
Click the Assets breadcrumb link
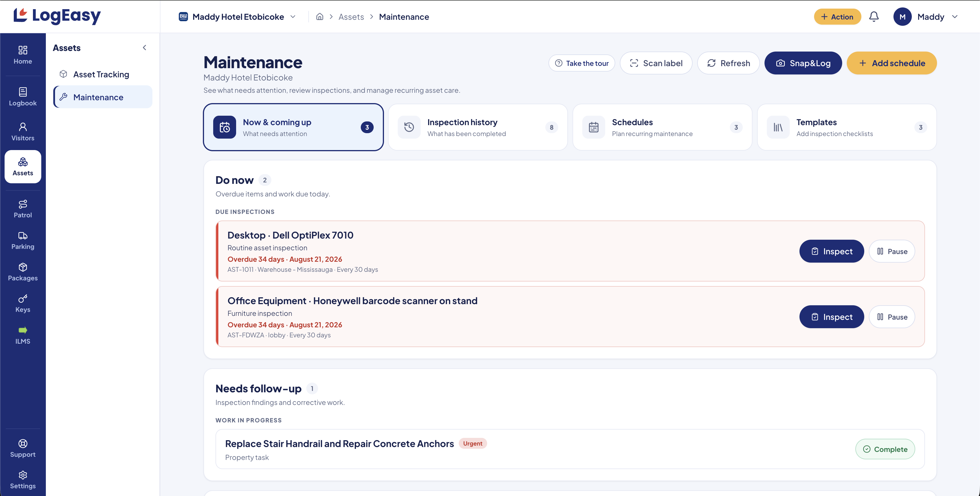click(351, 17)
